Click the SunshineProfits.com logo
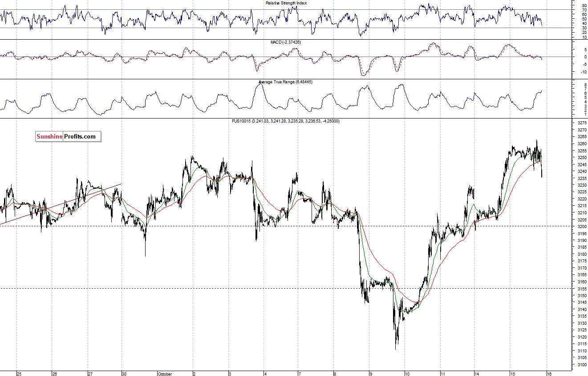Image resolution: width=588 pixels, height=376 pixels. [x=68, y=136]
